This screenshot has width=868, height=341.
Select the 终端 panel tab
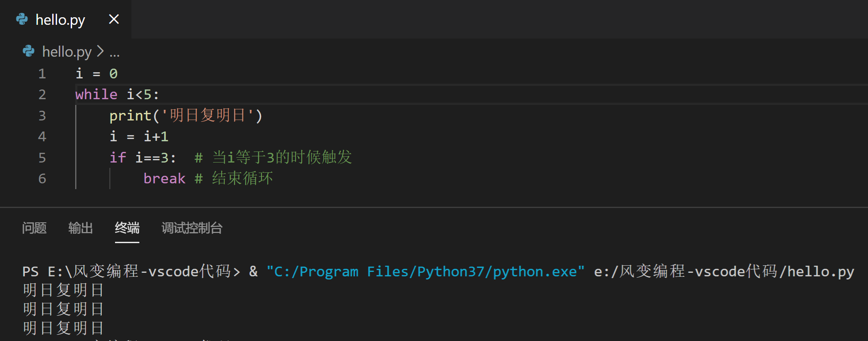(x=127, y=228)
